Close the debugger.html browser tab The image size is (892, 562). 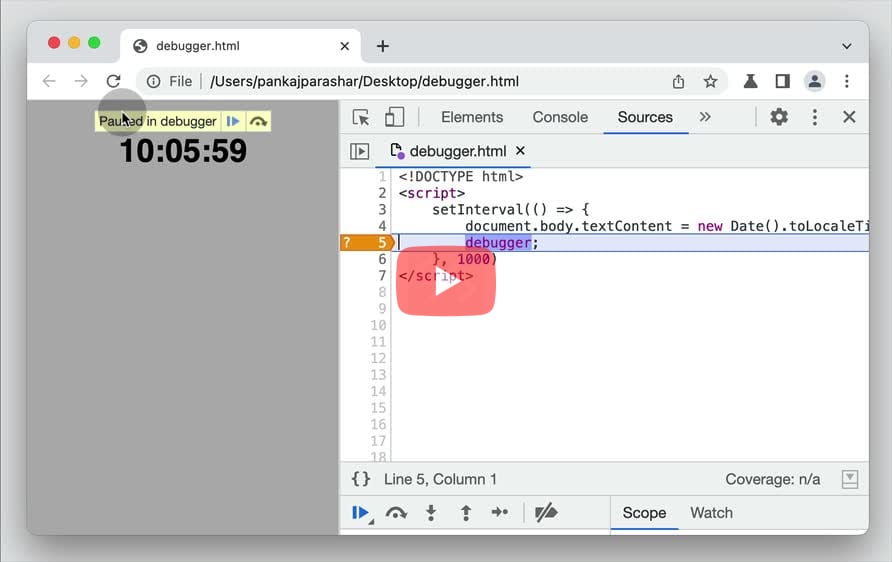pos(345,46)
